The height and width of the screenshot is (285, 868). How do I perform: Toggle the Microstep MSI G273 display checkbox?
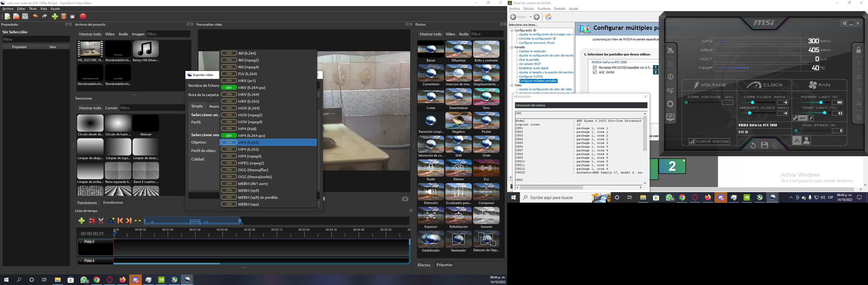595,67
